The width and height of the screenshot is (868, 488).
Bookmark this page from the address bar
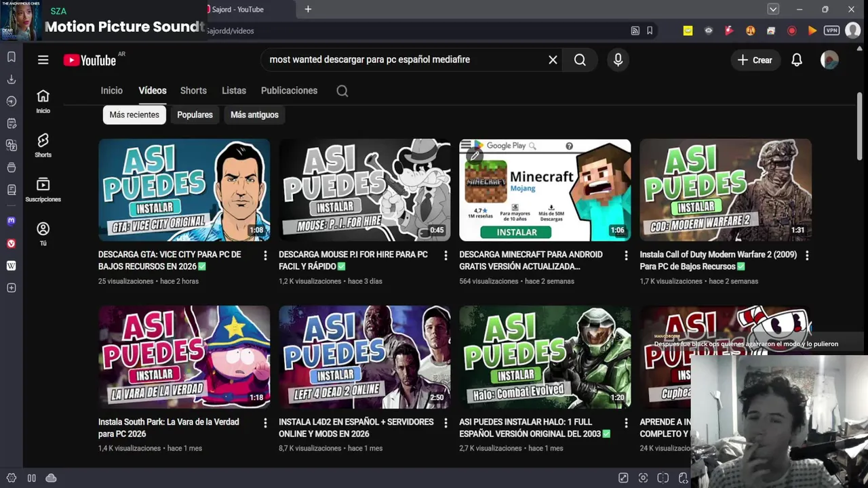pos(650,30)
